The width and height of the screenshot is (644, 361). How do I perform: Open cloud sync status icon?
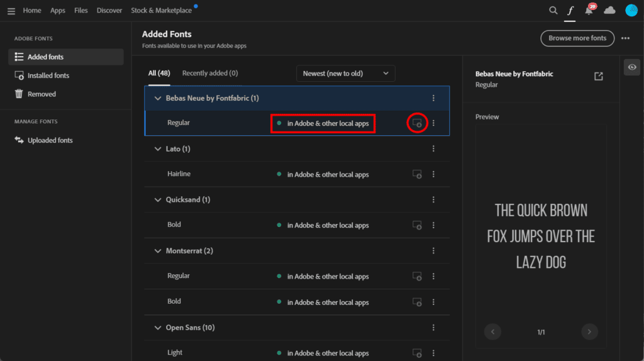(609, 11)
